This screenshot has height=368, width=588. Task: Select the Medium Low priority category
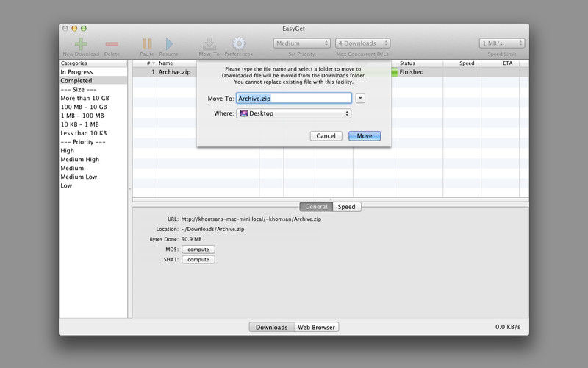[x=93, y=177]
